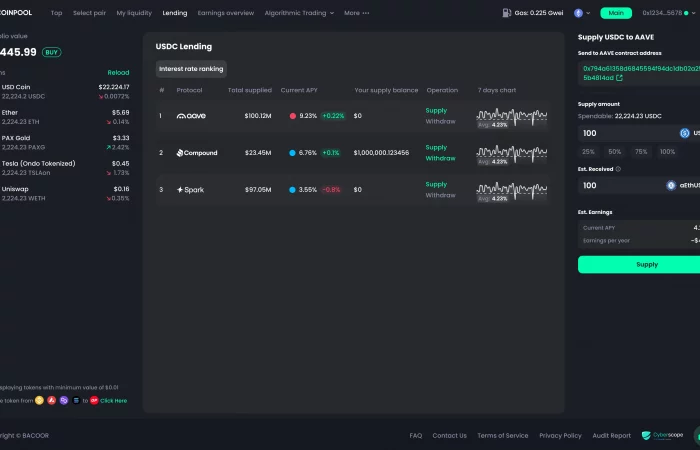700x450 pixels.
Task: Click the green Main button
Action: pos(616,13)
